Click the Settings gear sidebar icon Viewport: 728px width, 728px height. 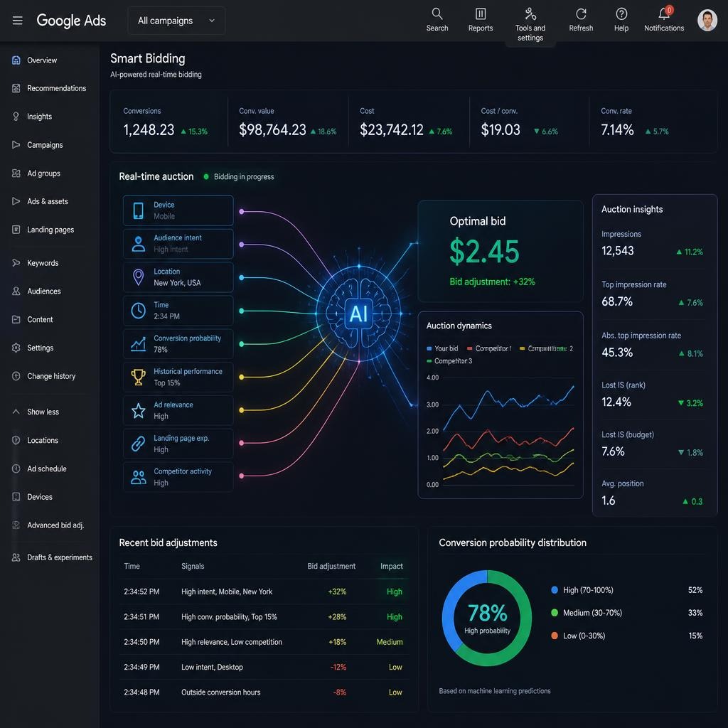click(16, 348)
